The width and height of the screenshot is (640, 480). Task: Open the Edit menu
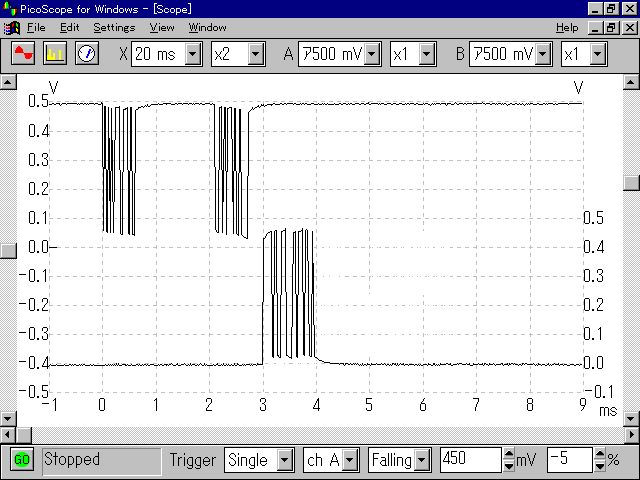point(69,28)
